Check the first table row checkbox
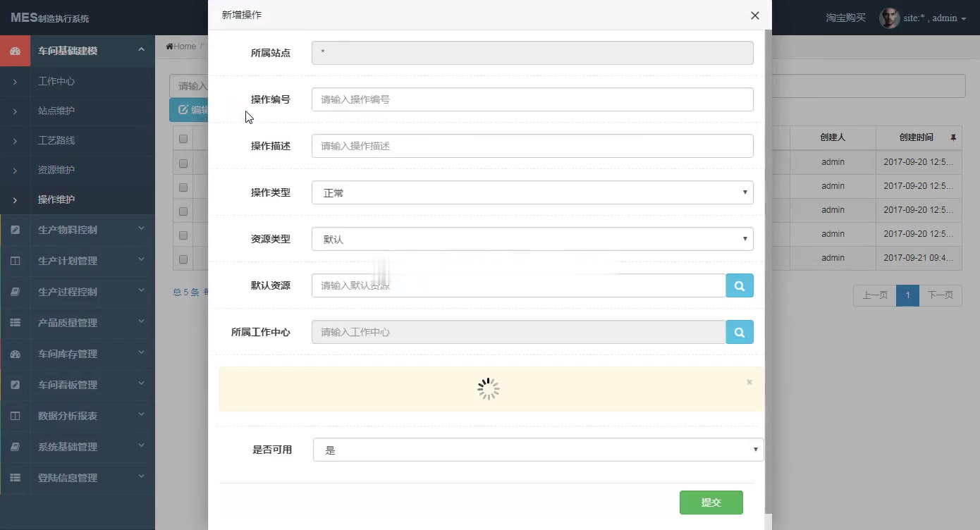This screenshot has width=980, height=530. point(183,163)
